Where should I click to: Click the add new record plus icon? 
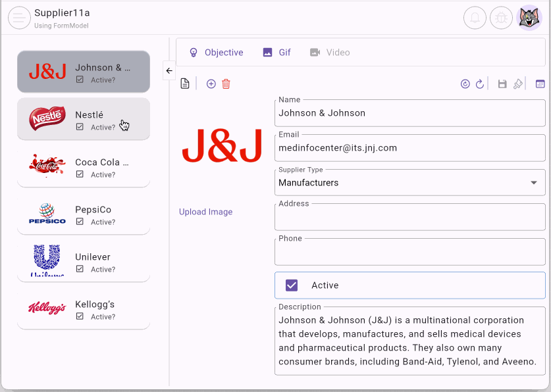coord(211,84)
